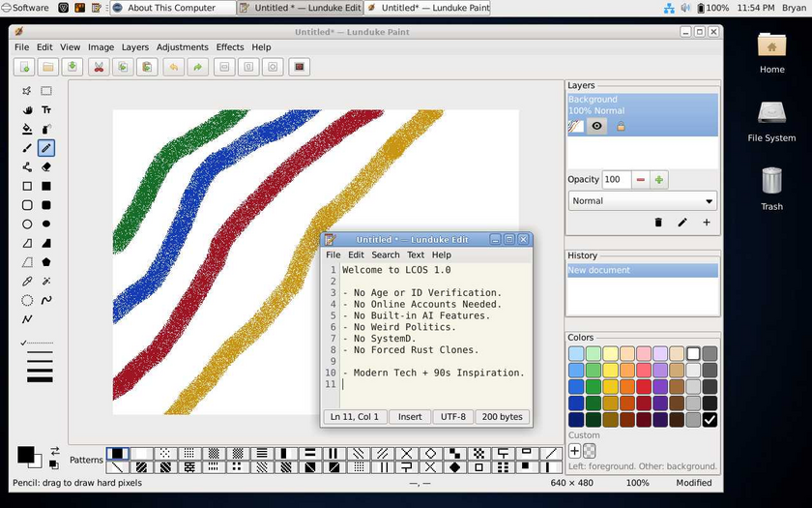This screenshot has width=812, height=508.
Task: Select the filled ellipse tool
Action: tap(46, 224)
